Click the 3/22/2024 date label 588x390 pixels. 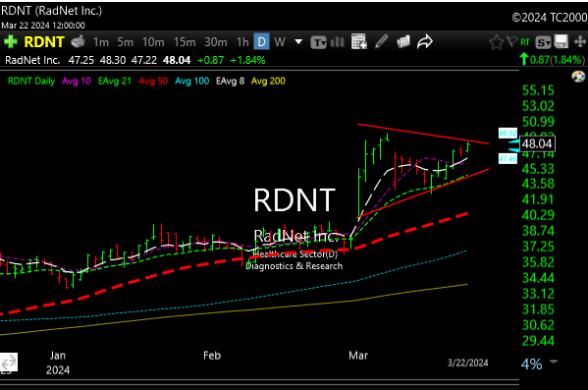467,362
